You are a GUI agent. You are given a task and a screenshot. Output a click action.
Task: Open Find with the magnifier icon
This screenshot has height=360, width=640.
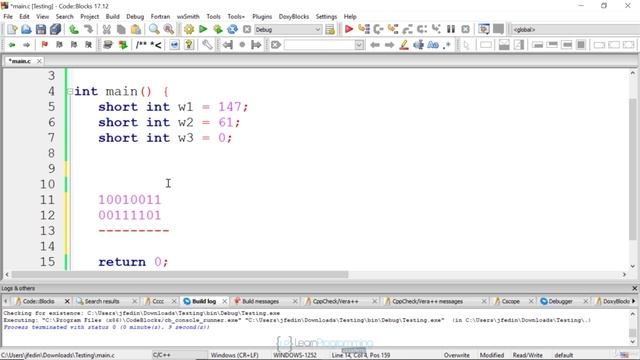tap(154, 29)
